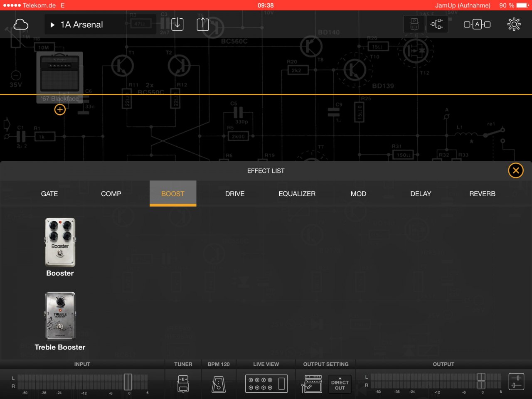This screenshot has height=399, width=532.
Task: Open the tuner icon
Action: (x=183, y=384)
